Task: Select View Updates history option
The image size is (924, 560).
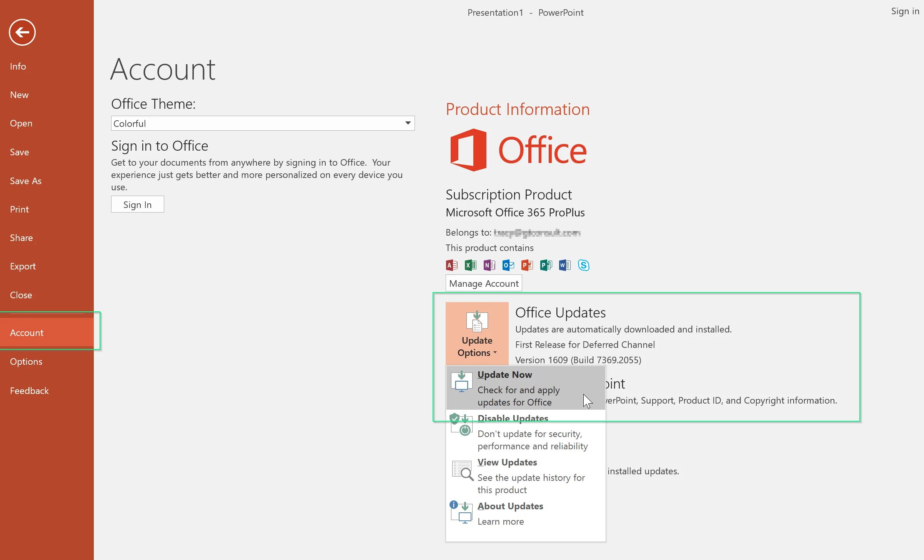Action: (x=507, y=462)
